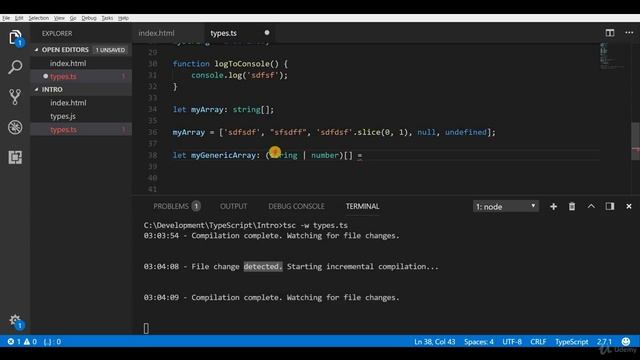The height and width of the screenshot is (360, 640).
Task: Open the File menu
Action: click(6, 18)
